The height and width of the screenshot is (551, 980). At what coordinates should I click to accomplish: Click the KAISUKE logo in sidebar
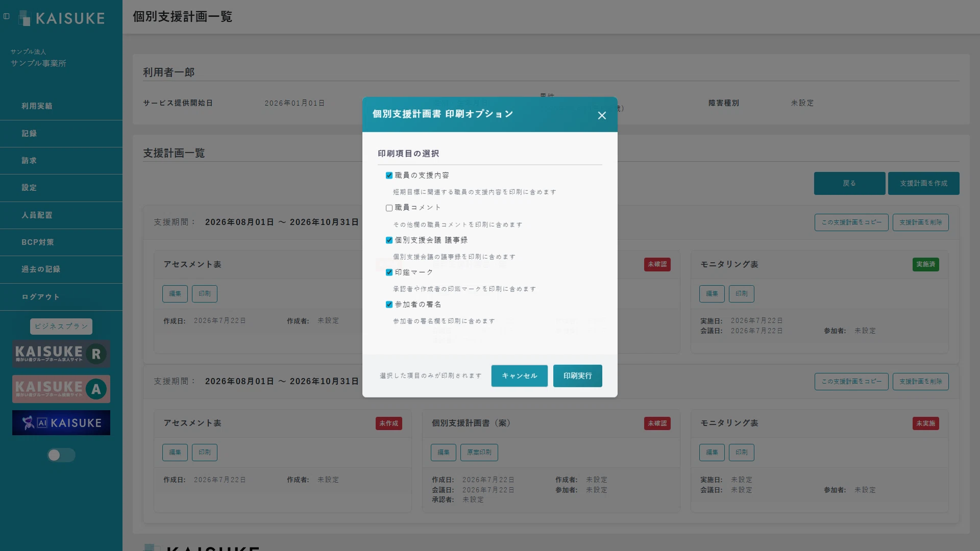(x=61, y=18)
